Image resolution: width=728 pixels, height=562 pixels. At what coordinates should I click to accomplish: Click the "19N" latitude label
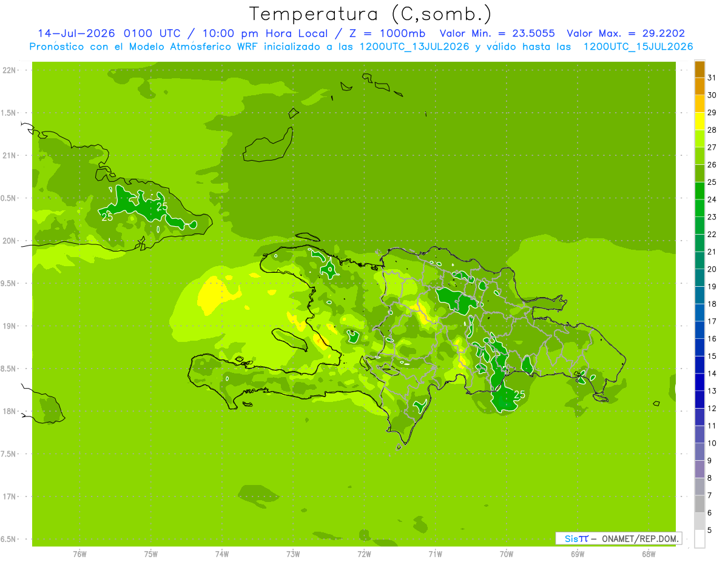click(x=9, y=326)
